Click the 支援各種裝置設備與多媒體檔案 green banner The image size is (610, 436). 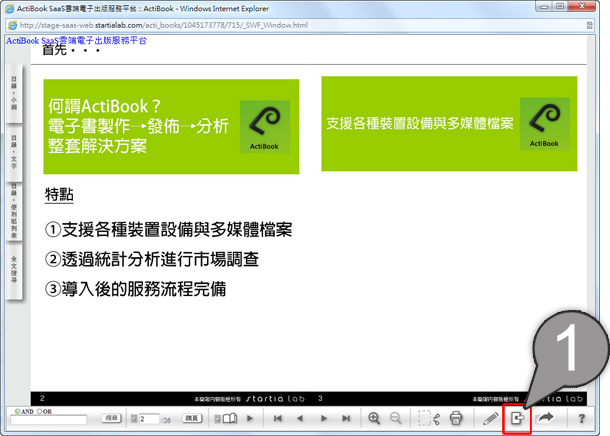pyautogui.click(x=449, y=124)
